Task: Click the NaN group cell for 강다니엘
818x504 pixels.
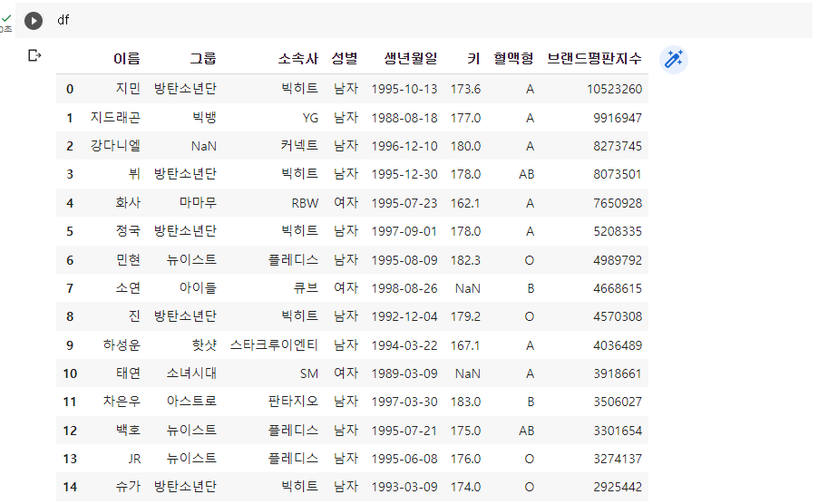Action: 203,146
